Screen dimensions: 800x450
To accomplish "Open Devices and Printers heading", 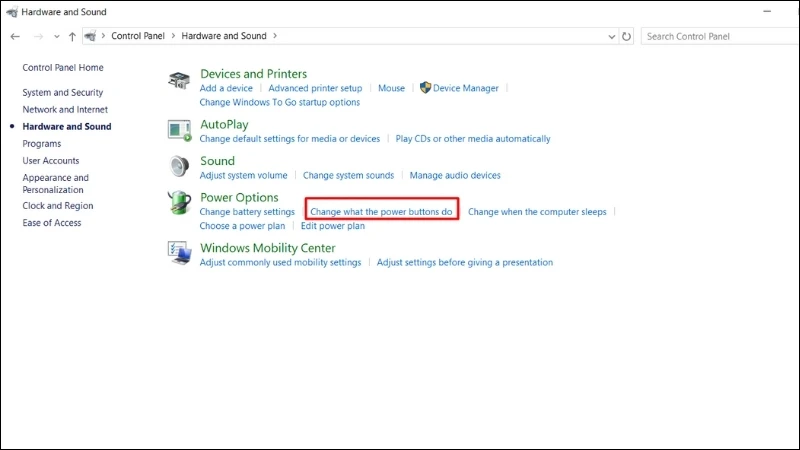I will click(x=254, y=73).
